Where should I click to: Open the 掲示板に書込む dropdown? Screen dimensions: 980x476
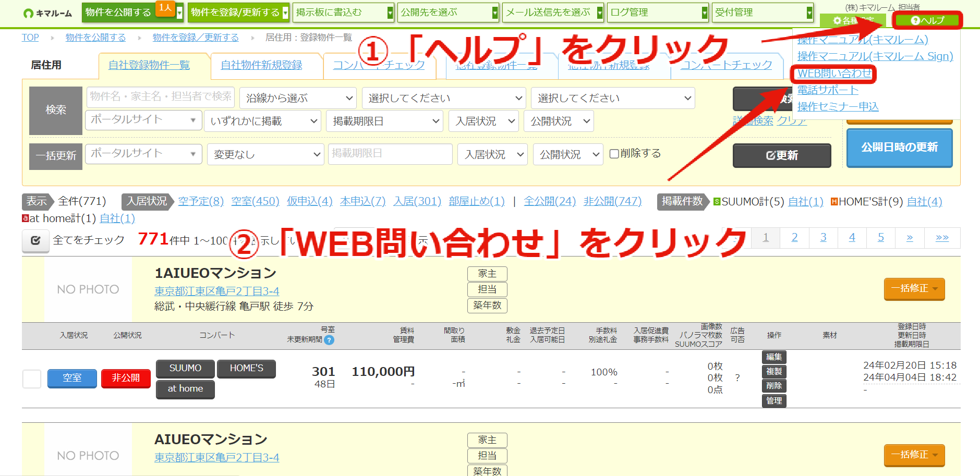pyautogui.click(x=343, y=13)
